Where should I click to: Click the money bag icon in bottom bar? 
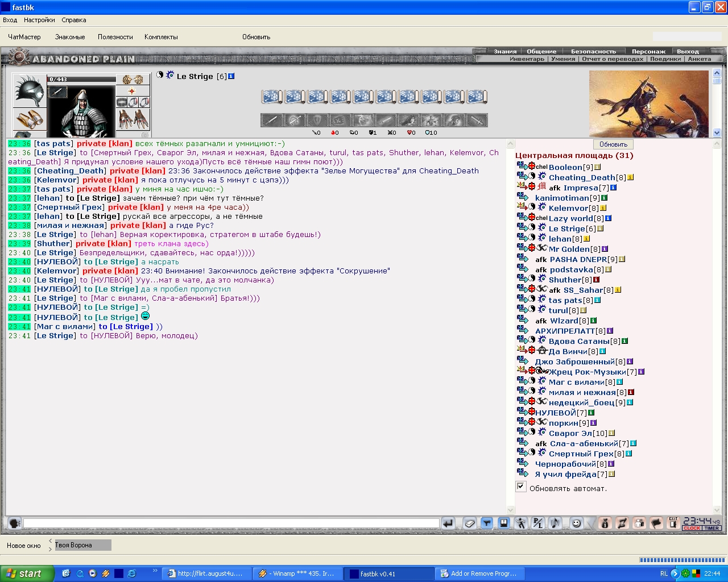[605, 523]
